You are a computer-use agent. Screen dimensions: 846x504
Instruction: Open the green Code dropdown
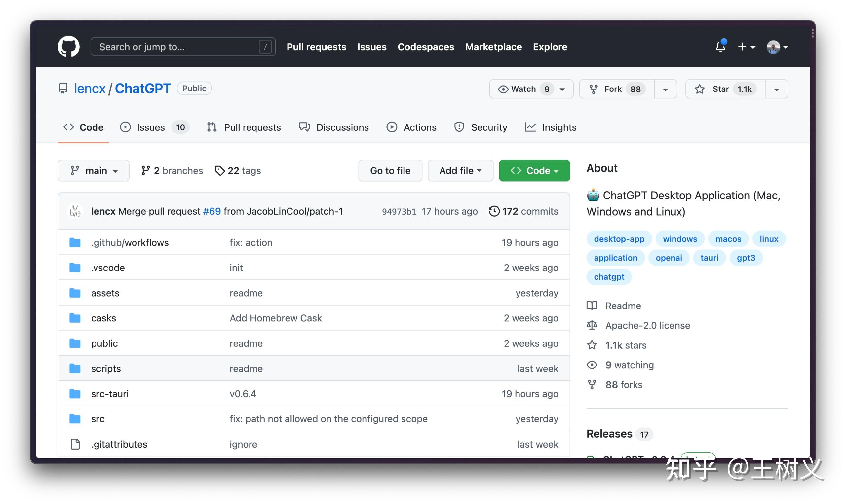pyautogui.click(x=534, y=170)
